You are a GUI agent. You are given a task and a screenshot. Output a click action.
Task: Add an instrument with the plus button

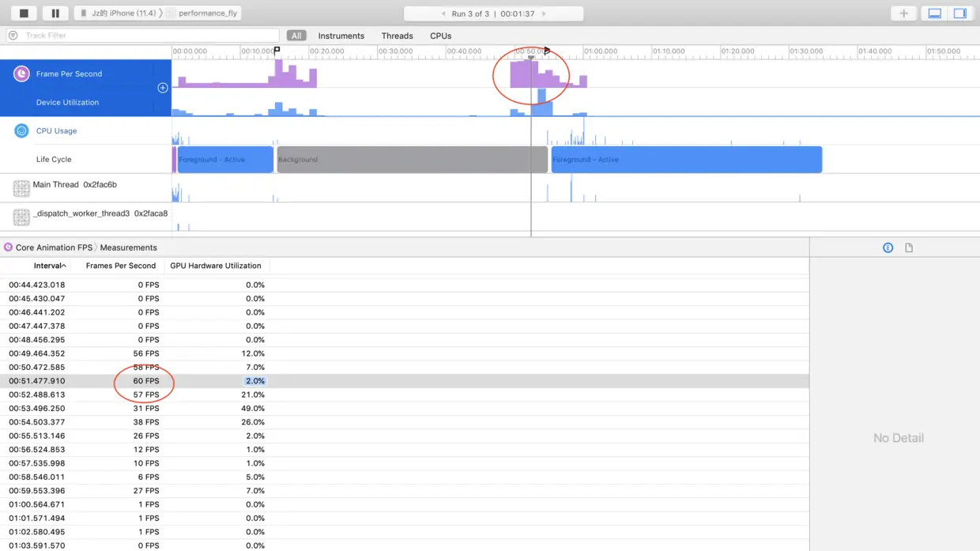click(x=903, y=13)
